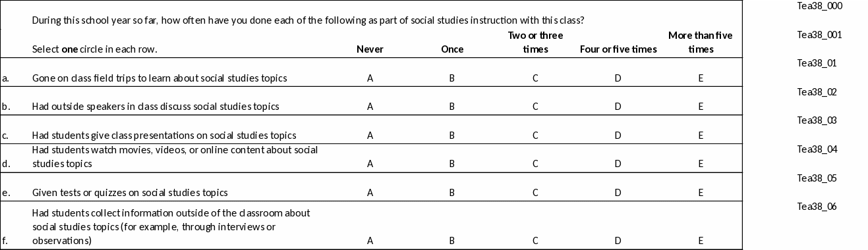
Task: Select A for collecting information outside classroom
Action: click(370, 241)
